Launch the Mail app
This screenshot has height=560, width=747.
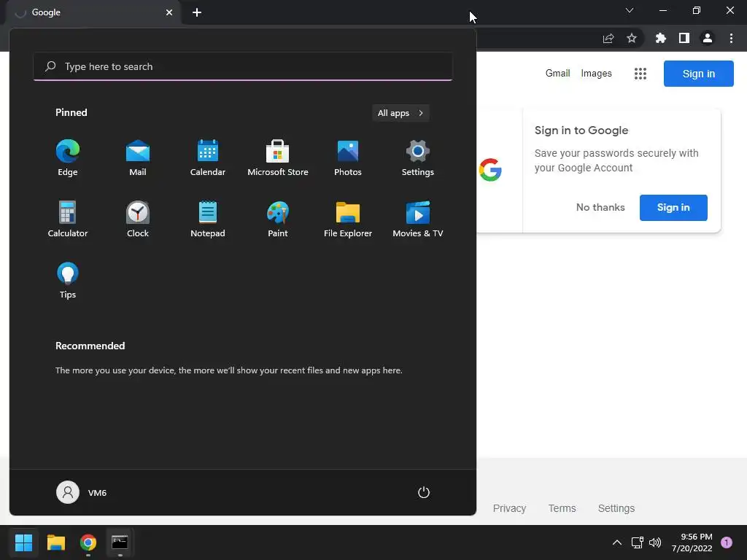click(x=138, y=158)
